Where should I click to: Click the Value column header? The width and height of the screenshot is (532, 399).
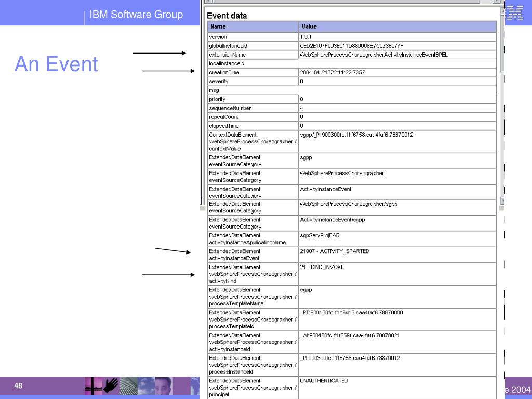(397, 26)
